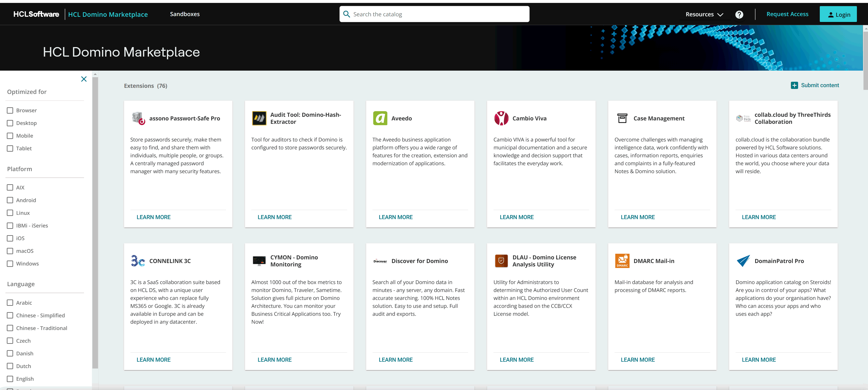Check the Windows platform filter
Image resolution: width=868 pixels, height=390 pixels.
coord(10,264)
